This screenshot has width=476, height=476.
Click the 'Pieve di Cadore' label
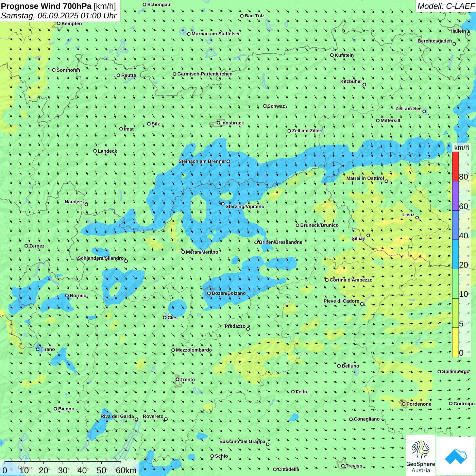click(341, 301)
